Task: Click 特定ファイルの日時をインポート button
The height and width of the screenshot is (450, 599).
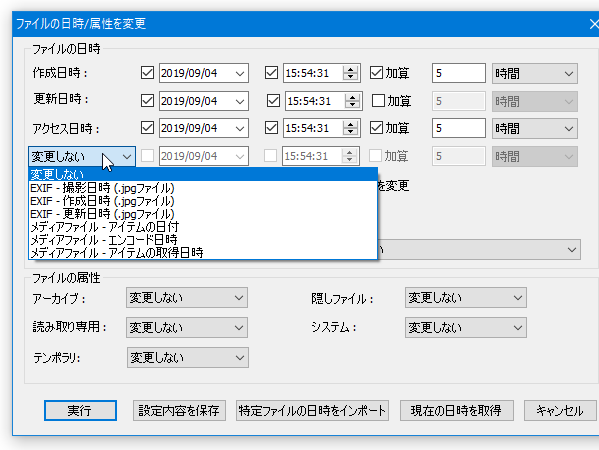Action: click(312, 411)
